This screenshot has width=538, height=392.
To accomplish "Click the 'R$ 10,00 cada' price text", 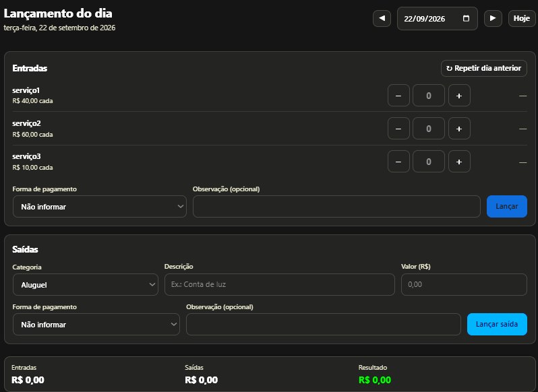I will point(32,168).
